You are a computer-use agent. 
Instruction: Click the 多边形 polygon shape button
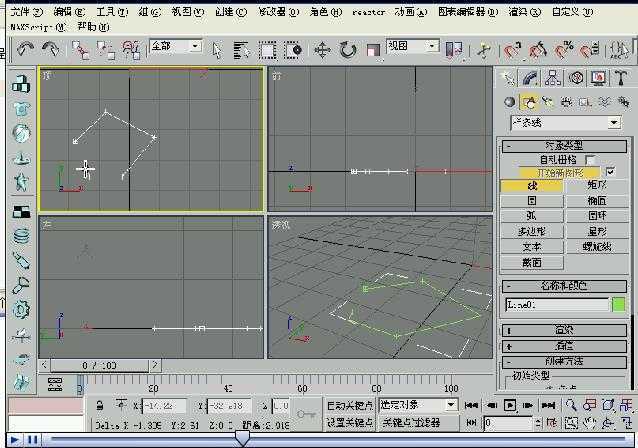[532, 232]
